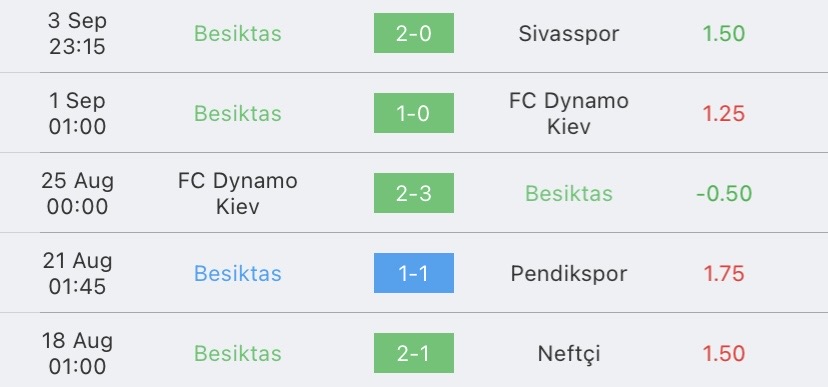Select the red 1.75 handicap value
The image size is (828, 387).
pos(723,273)
